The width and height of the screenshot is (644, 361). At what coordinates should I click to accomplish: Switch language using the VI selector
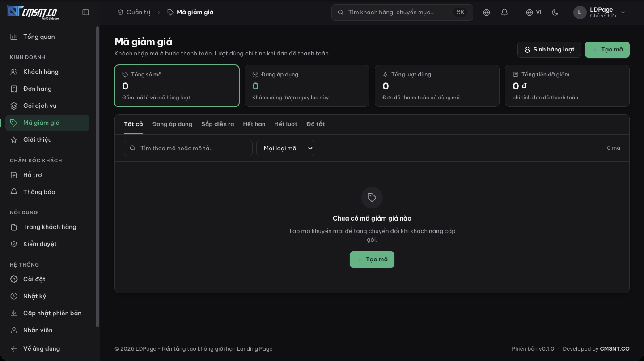pos(534,13)
